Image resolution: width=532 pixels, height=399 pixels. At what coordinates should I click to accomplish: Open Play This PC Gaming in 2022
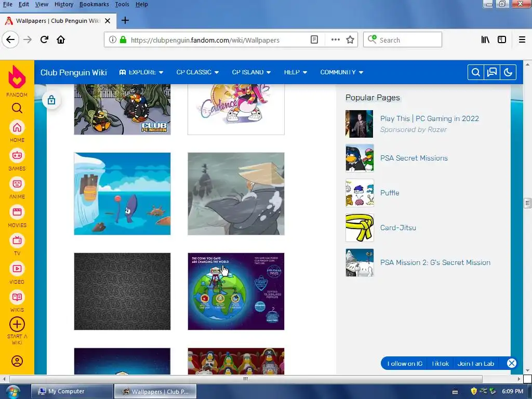click(x=430, y=118)
